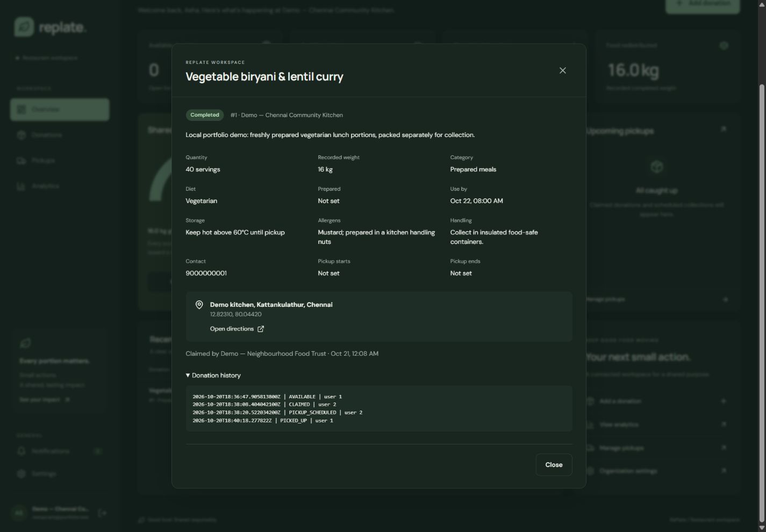Click the Claimed by Neighbourhood Food Trust line
Viewport: 766px width, 532px height.
(x=282, y=354)
